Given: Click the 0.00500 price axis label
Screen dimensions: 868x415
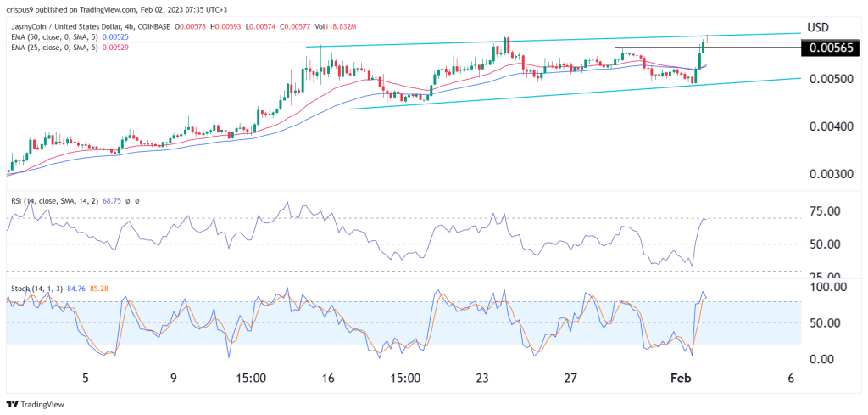Looking at the screenshot, I should click(831, 79).
